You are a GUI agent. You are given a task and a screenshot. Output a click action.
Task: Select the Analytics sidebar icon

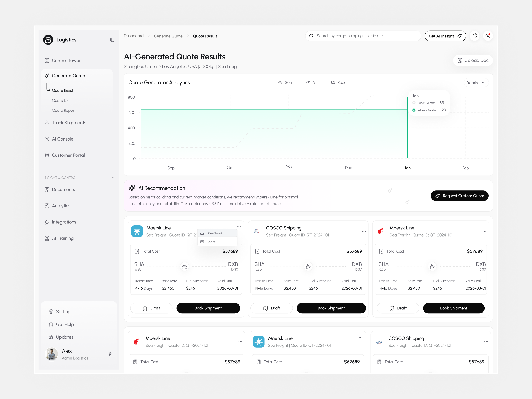tap(47, 206)
